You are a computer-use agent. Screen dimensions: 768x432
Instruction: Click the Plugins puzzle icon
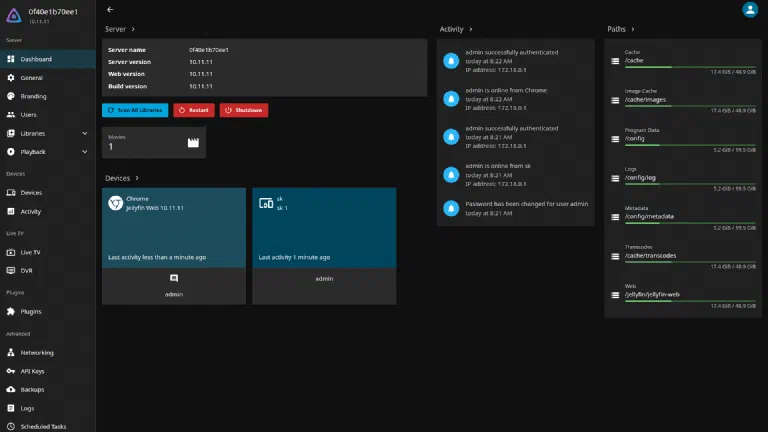(11, 312)
